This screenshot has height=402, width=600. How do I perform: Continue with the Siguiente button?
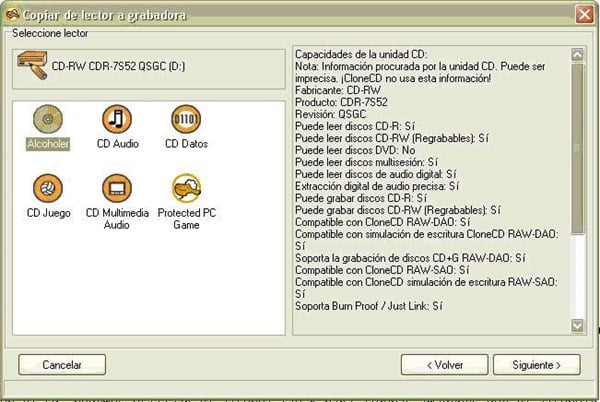[536, 365]
